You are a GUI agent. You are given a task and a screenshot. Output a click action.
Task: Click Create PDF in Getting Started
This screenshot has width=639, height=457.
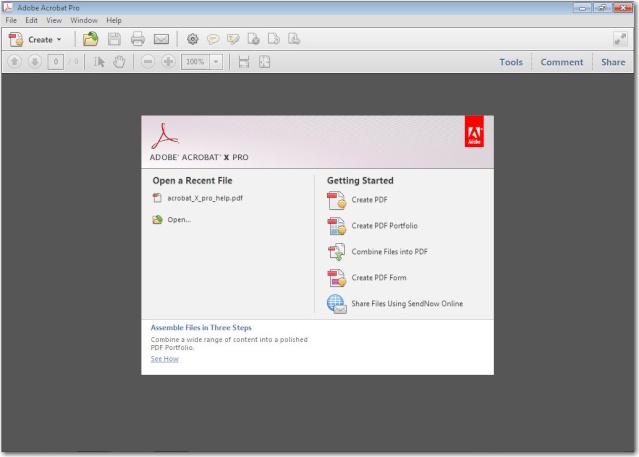369,200
